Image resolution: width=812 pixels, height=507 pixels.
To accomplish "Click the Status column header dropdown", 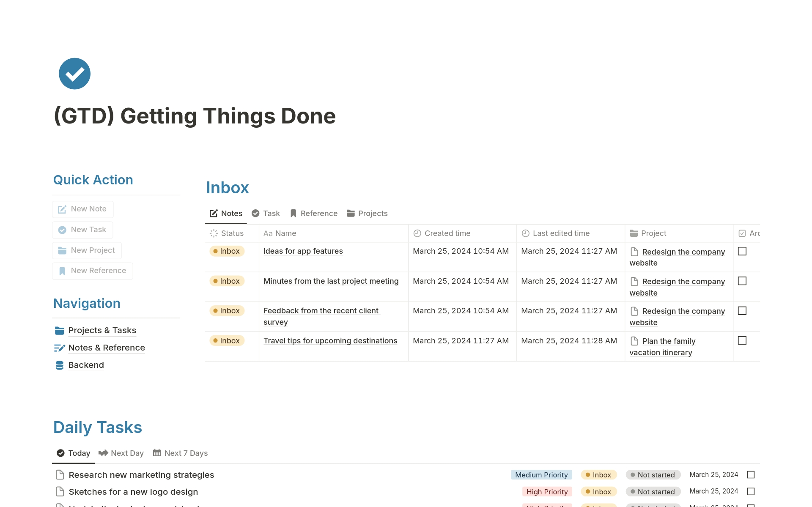I will point(230,233).
